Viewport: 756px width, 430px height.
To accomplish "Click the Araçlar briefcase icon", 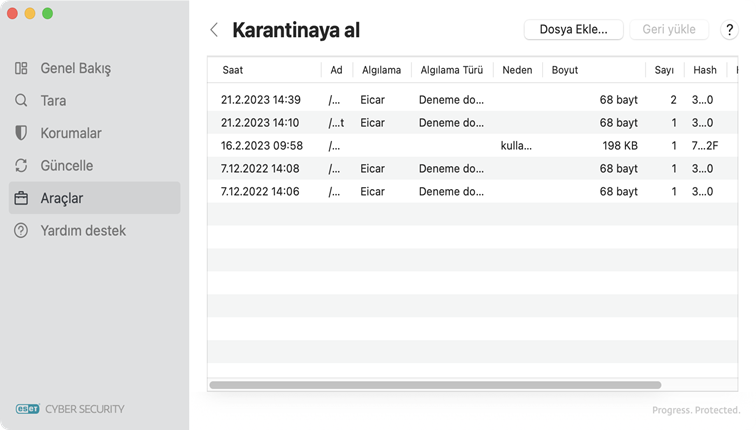I will 21,198.
